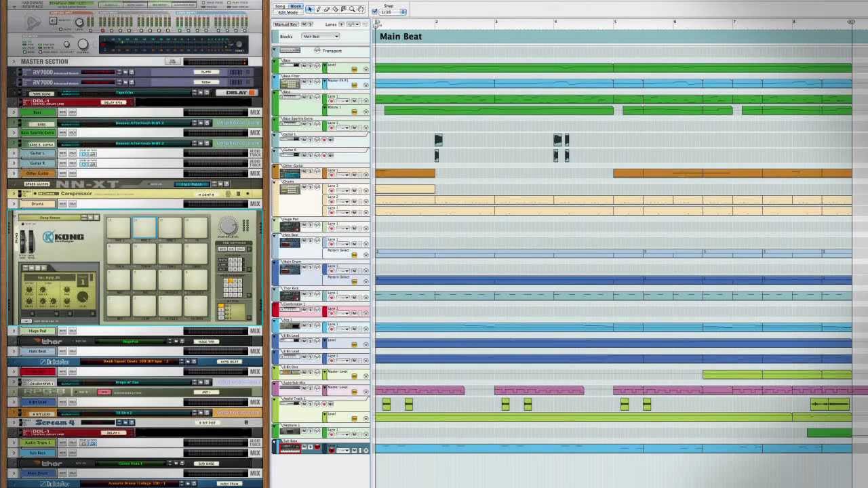
Task: Open Lane 1 dropdown on Bass Sparkle Extra
Action: 342,127
